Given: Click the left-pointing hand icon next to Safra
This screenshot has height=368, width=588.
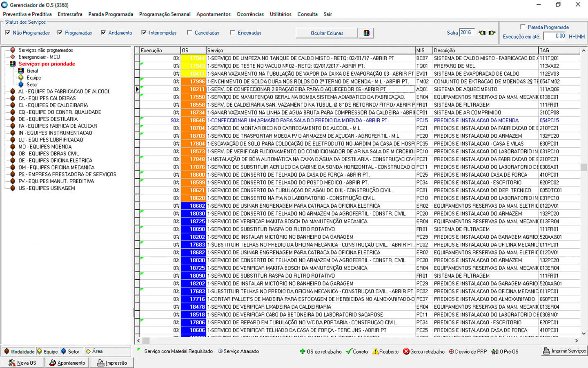Looking at the screenshot, I should [482, 33].
